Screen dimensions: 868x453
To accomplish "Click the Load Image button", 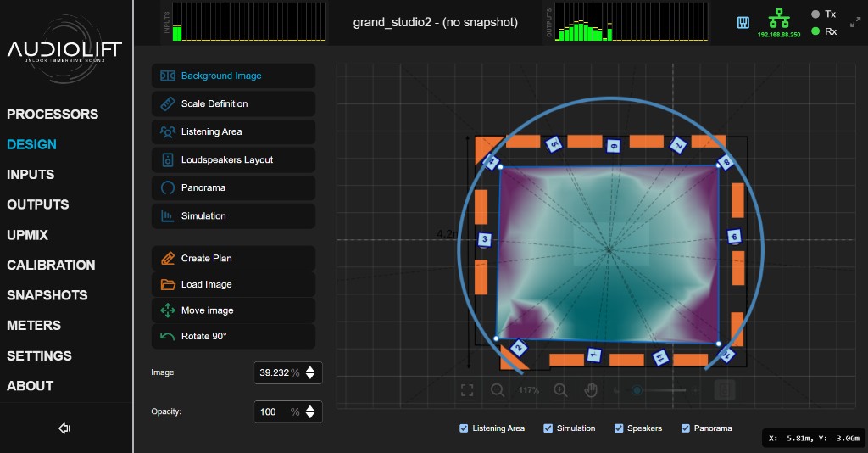I will 233,284.
